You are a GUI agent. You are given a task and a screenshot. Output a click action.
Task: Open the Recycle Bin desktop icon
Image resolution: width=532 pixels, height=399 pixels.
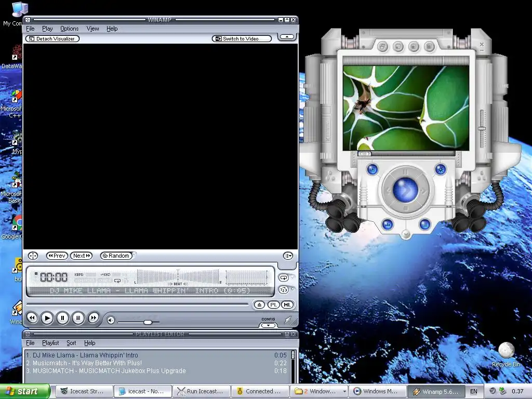click(x=506, y=354)
